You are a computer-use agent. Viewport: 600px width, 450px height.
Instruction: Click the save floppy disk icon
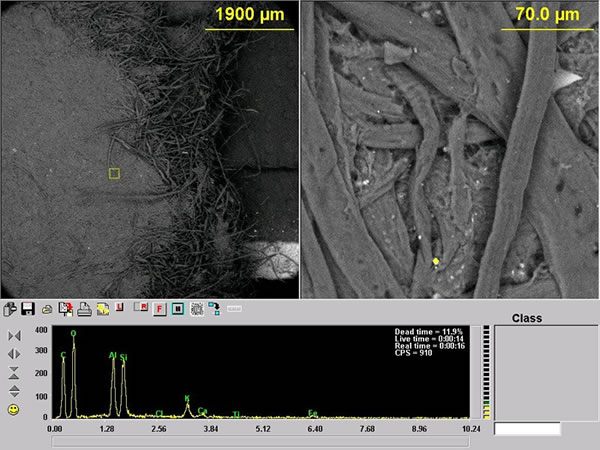click(28, 309)
